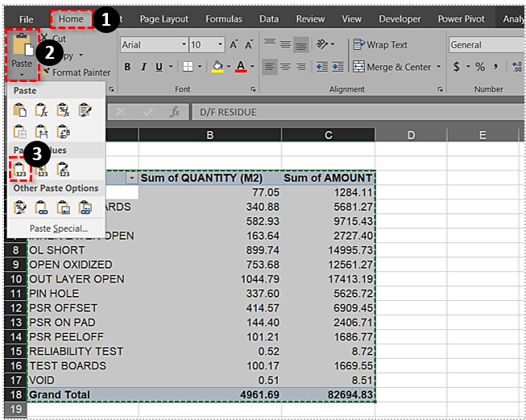Click the Transpose paste icon

click(x=64, y=131)
